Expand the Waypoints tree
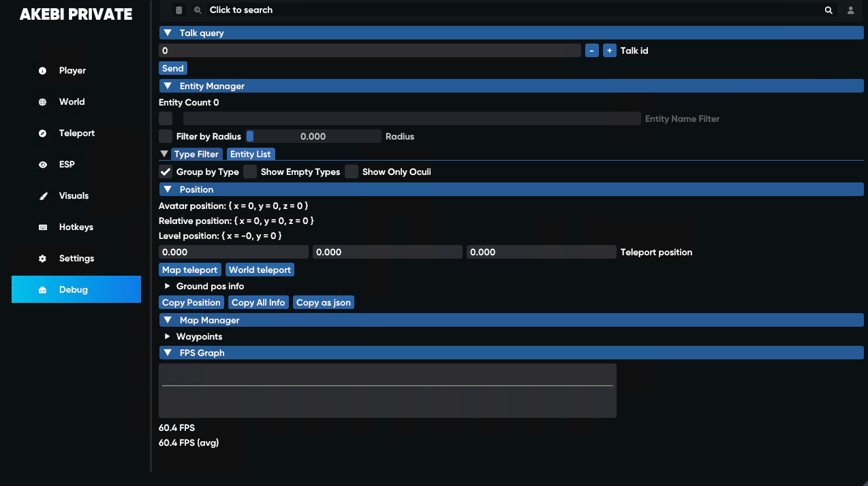Screen dimensions: 868x486 pyautogui.click(x=168, y=336)
